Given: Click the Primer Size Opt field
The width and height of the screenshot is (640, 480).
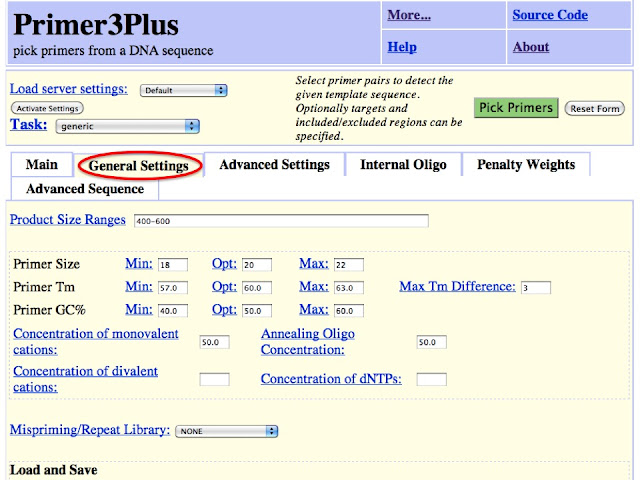Looking at the screenshot, I should coord(257,265).
